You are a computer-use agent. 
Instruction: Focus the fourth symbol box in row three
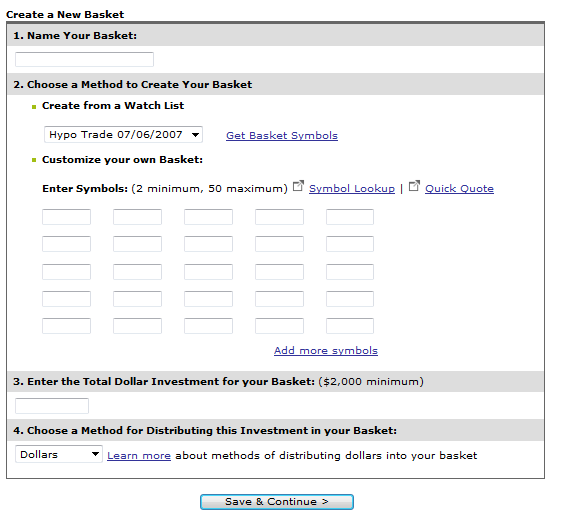pyautogui.click(x=279, y=272)
